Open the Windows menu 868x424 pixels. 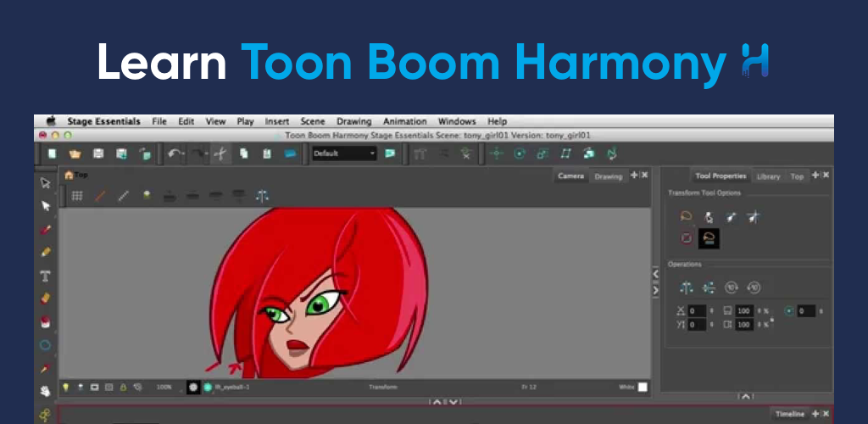(x=457, y=121)
